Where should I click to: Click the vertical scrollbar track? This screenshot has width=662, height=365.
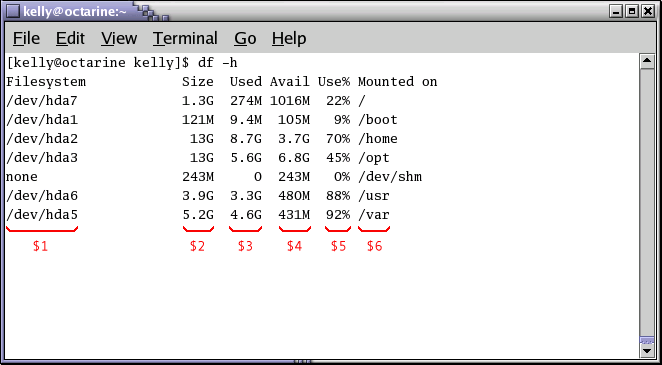pyautogui.click(x=647, y=203)
